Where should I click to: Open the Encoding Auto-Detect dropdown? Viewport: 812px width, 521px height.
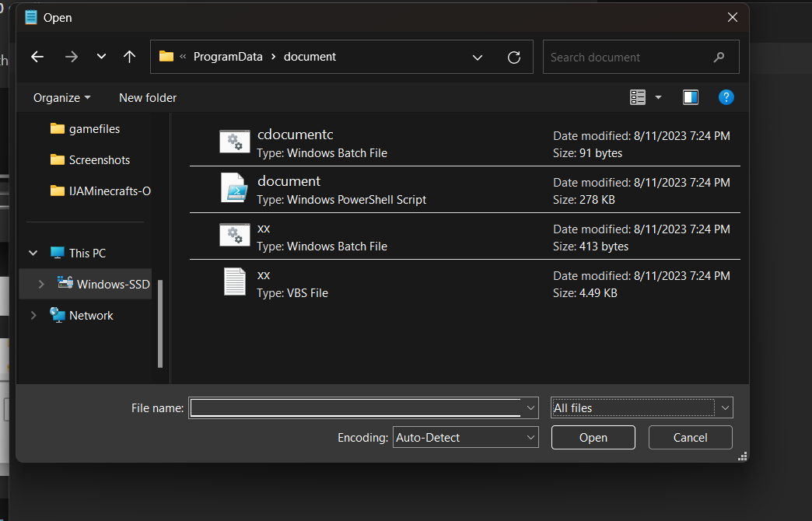(x=466, y=437)
